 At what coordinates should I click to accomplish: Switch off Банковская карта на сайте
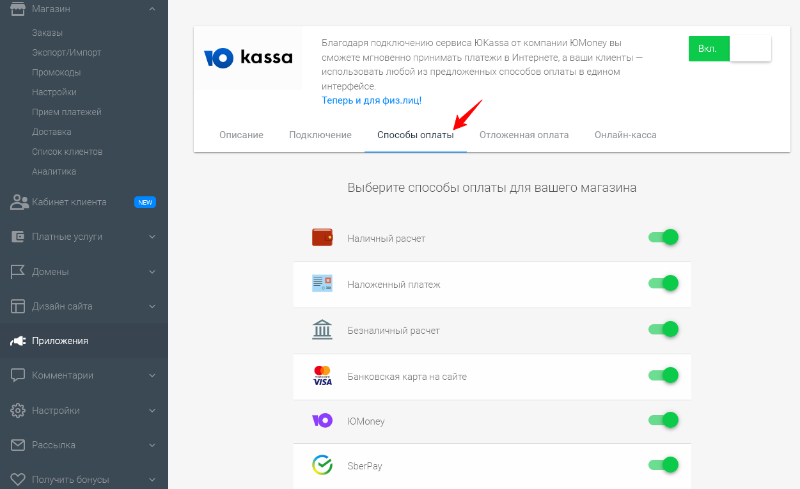tap(663, 375)
